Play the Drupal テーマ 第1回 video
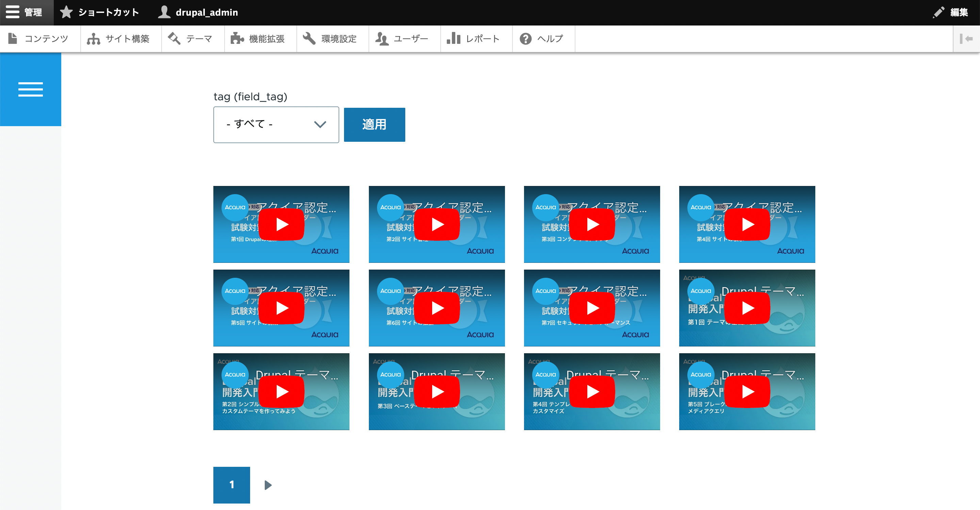 747,308
